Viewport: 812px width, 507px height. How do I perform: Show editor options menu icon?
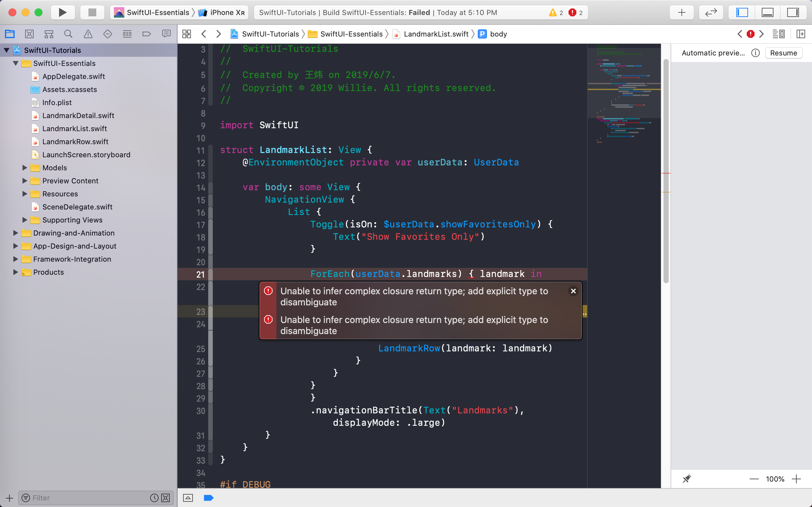coord(778,34)
